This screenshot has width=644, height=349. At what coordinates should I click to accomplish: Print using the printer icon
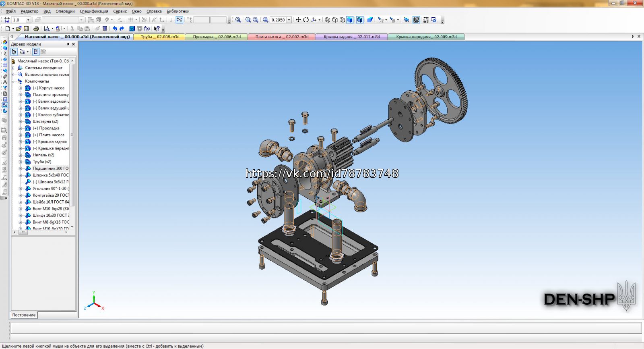coord(36,29)
